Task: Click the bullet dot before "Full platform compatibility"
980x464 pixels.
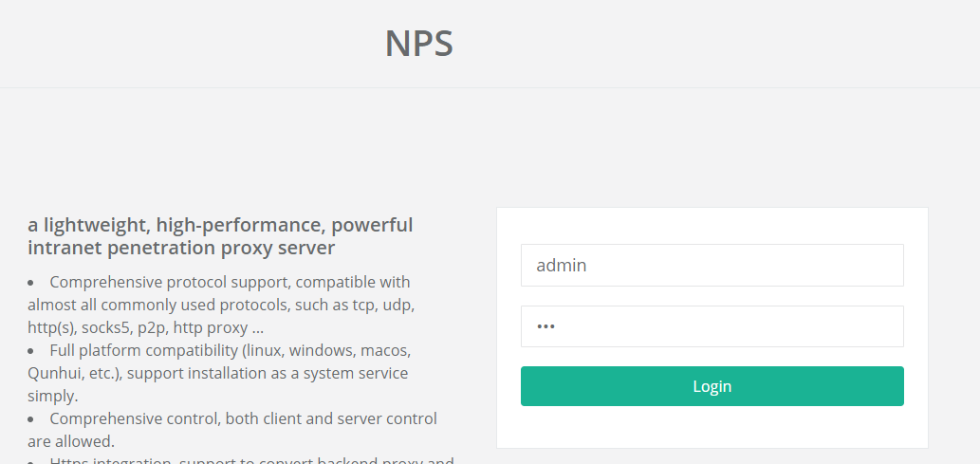Action: coord(30,351)
